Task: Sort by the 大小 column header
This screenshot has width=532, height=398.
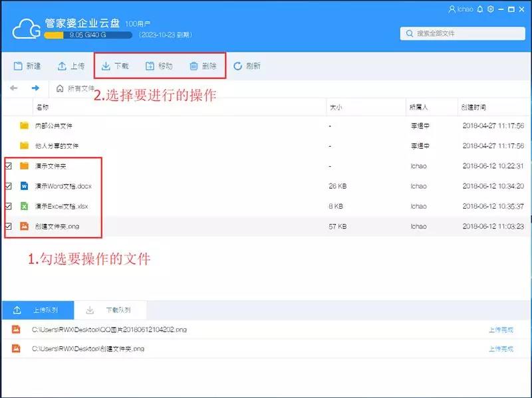Action: [x=336, y=107]
